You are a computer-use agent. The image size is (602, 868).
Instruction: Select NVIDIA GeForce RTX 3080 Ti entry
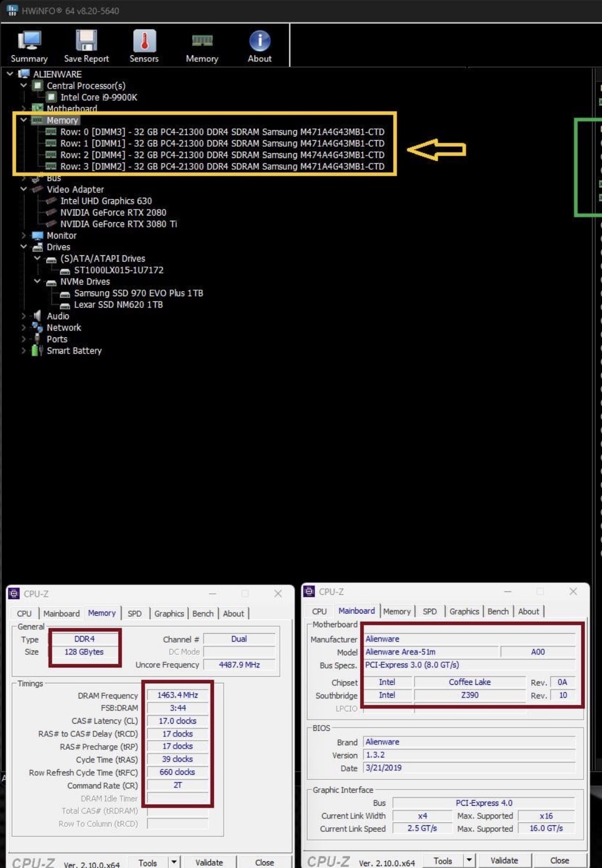click(118, 224)
